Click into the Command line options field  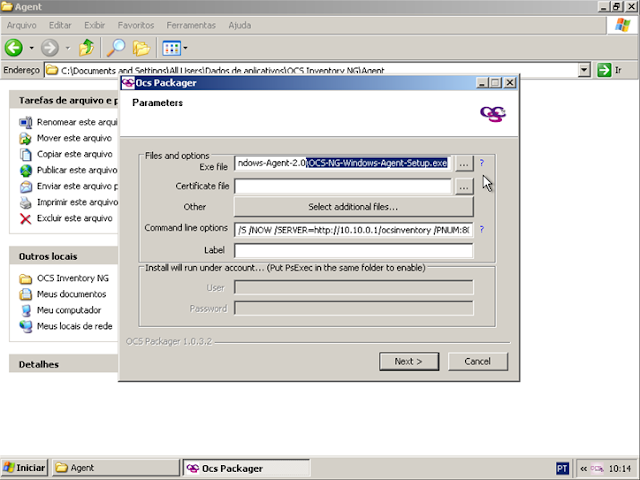tap(353, 230)
